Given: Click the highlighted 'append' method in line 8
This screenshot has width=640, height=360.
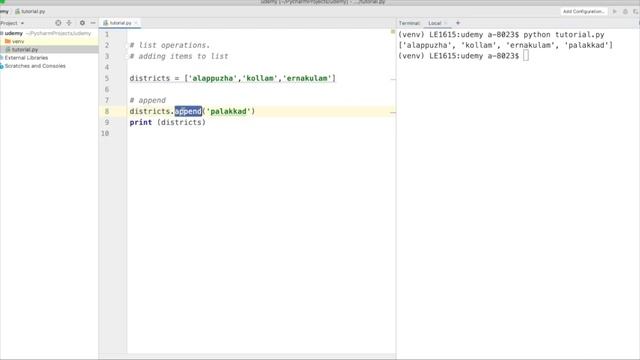Looking at the screenshot, I should [188, 111].
